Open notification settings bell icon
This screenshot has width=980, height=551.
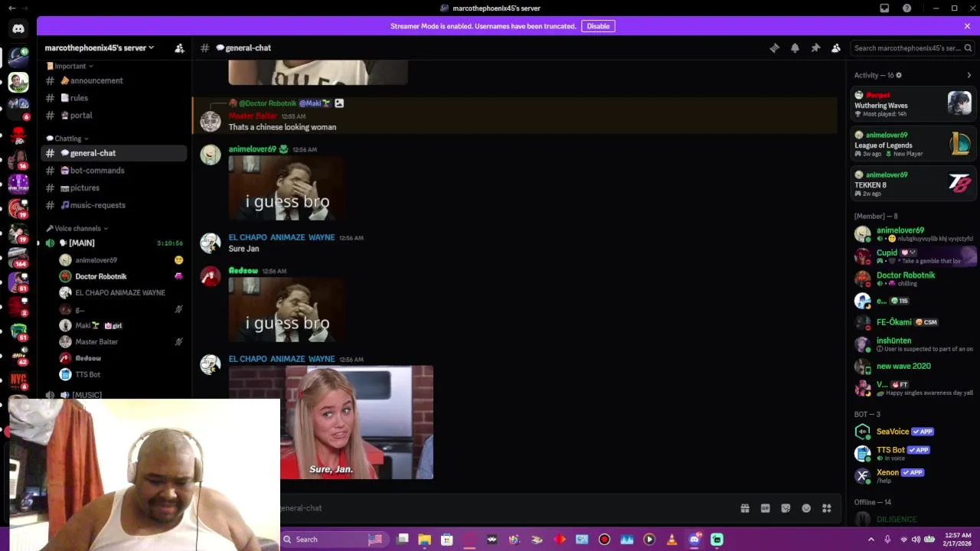[x=795, y=48]
